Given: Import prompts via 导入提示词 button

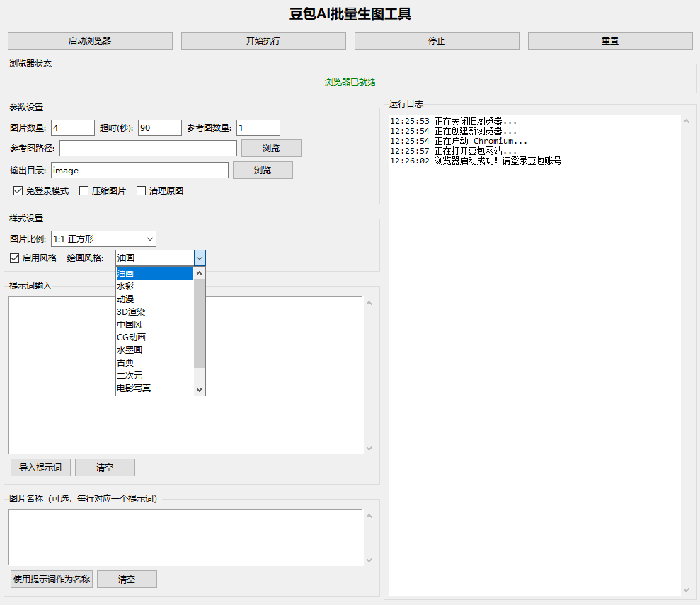Looking at the screenshot, I should click(x=40, y=467).
